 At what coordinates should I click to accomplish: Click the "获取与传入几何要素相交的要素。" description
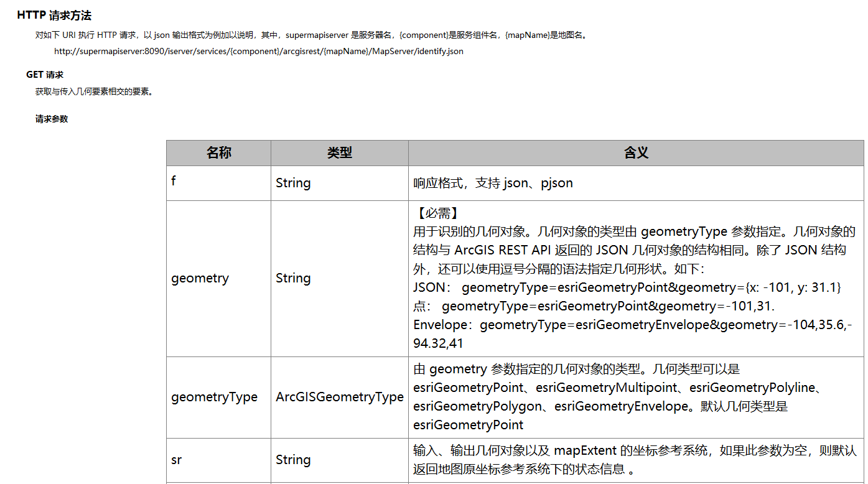94,91
